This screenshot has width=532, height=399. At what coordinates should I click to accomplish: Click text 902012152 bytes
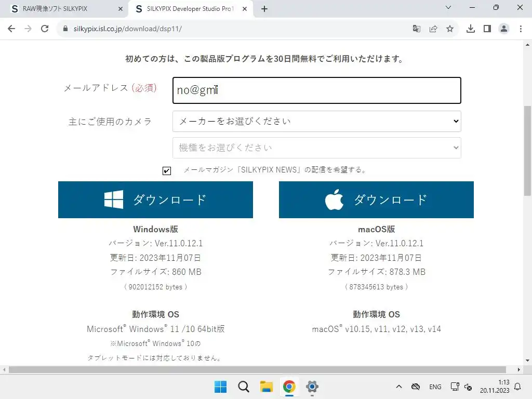click(x=155, y=287)
